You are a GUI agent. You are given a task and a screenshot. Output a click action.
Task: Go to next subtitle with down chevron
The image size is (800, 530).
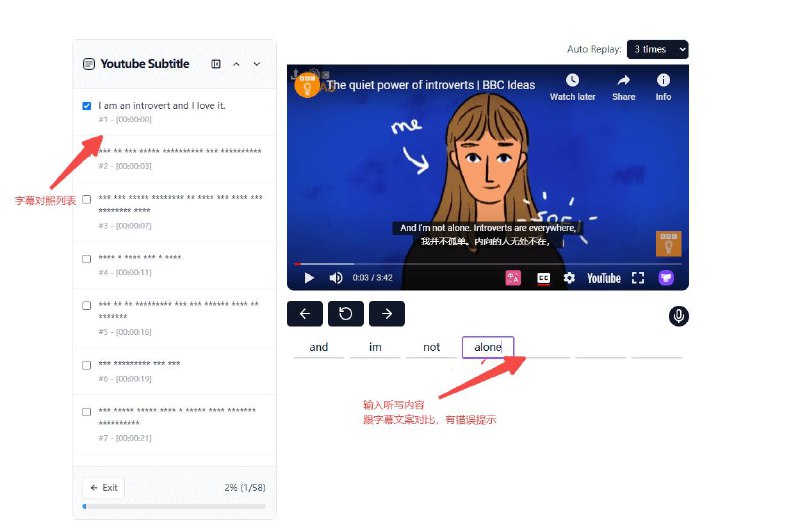point(257,64)
